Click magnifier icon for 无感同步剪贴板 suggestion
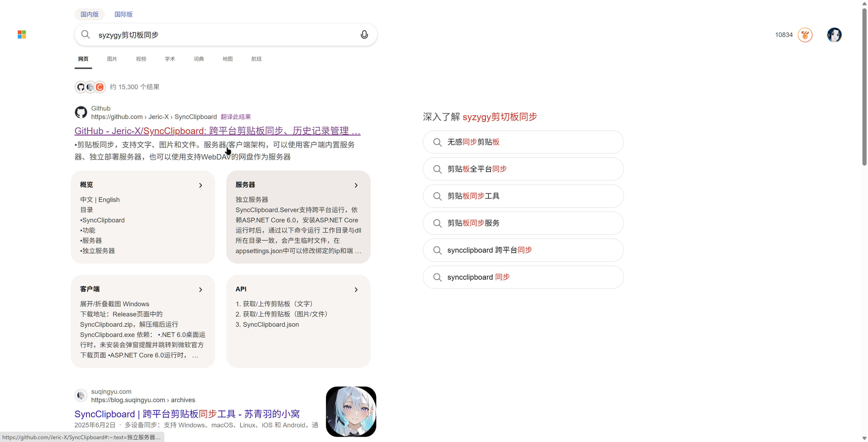Viewport: 868px width, 442px height. [x=437, y=142]
